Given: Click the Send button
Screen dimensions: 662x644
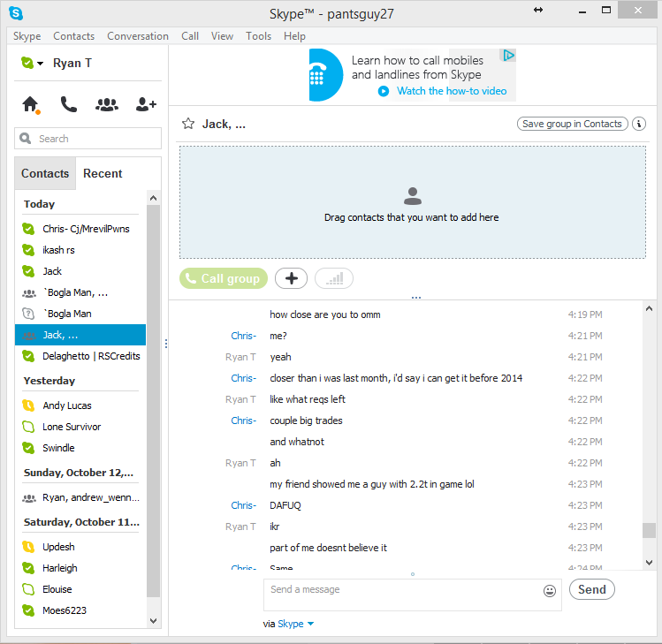Looking at the screenshot, I should [591, 589].
